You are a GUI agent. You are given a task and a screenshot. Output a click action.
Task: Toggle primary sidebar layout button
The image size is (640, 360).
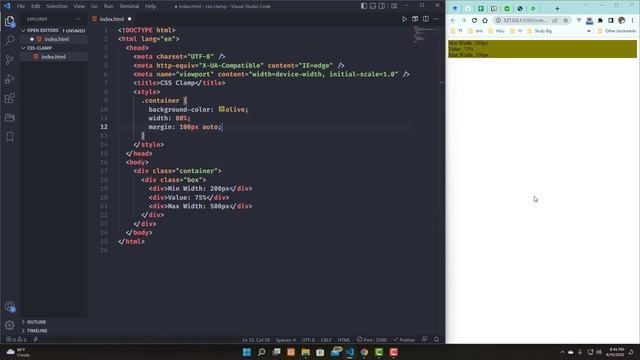tap(364, 6)
